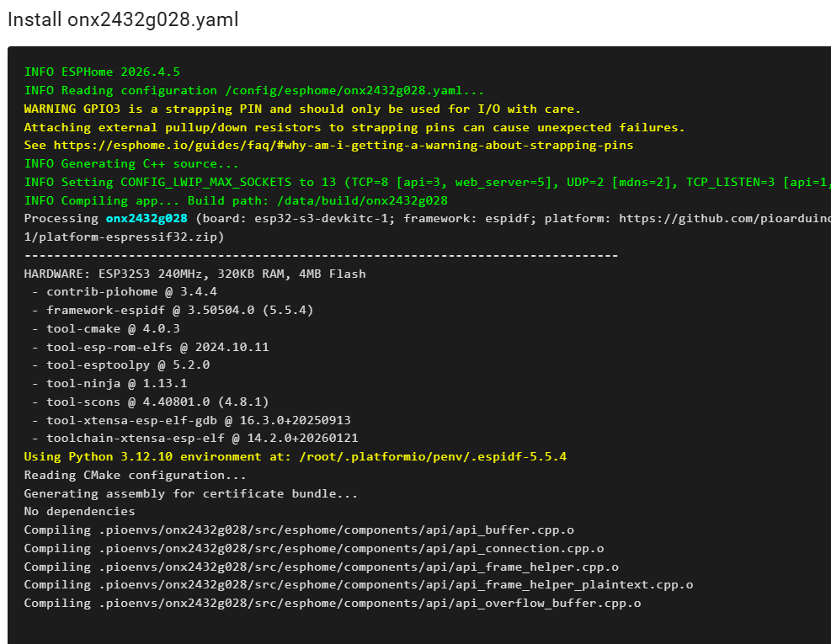This screenshot has height=644, width=831.
Task: Click the 'tool-esptoolpy @ 5.2.0' entry
Action: point(128,365)
